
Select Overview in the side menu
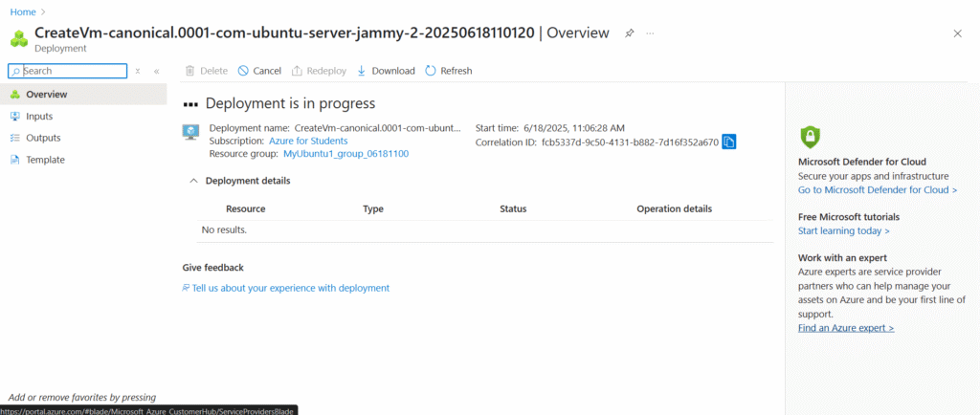pyautogui.click(x=83, y=95)
